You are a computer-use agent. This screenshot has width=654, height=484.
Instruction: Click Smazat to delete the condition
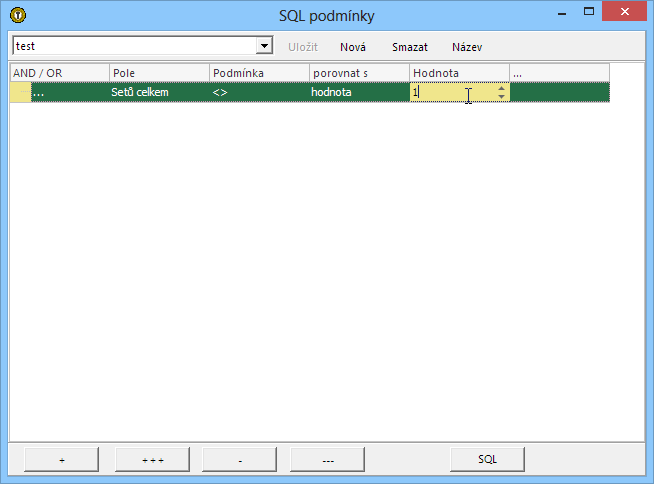point(409,47)
